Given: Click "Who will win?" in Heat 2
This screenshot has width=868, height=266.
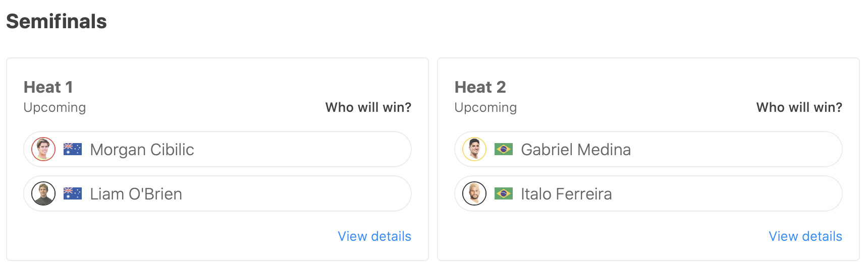Looking at the screenshot, I should pos(799,107).
